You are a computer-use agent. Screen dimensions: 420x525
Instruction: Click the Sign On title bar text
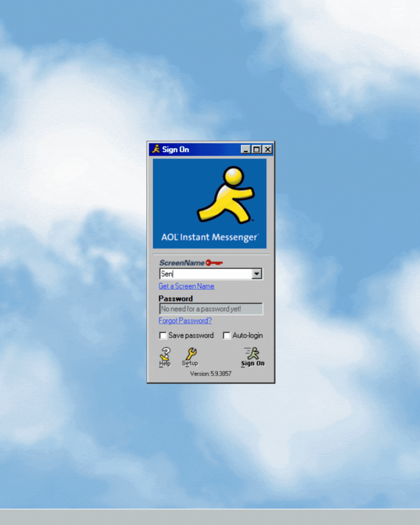pos(175,149)
